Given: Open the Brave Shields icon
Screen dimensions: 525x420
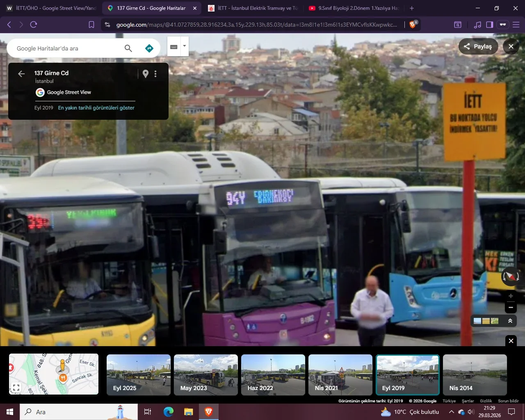Looking at the screenshot, I should click(x=413, y=25).
